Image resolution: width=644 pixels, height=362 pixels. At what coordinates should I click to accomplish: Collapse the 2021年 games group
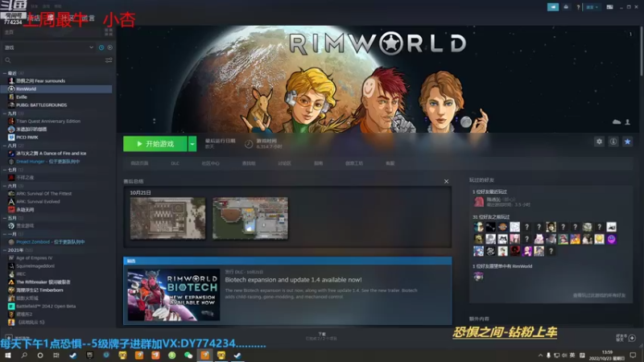[5, 250]
